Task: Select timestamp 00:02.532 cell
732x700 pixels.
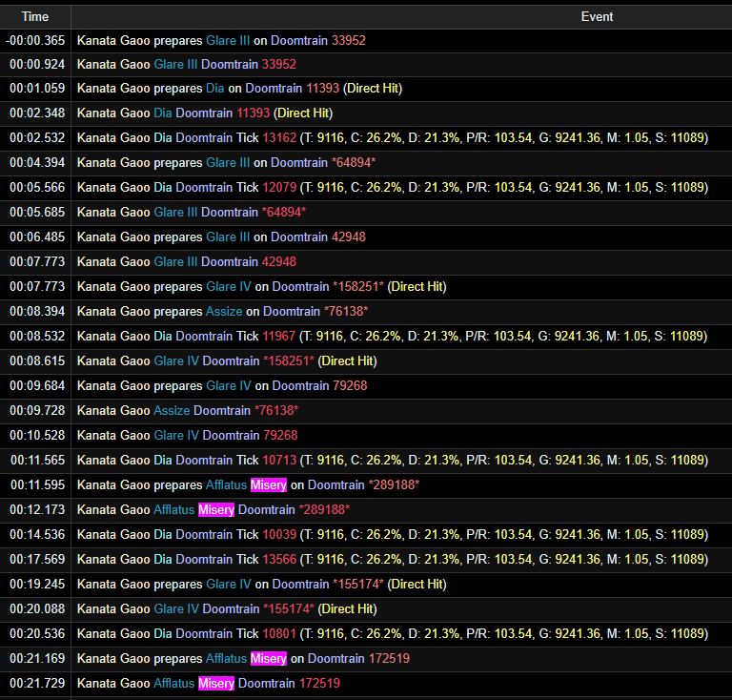Action: [x=35, y=137]
